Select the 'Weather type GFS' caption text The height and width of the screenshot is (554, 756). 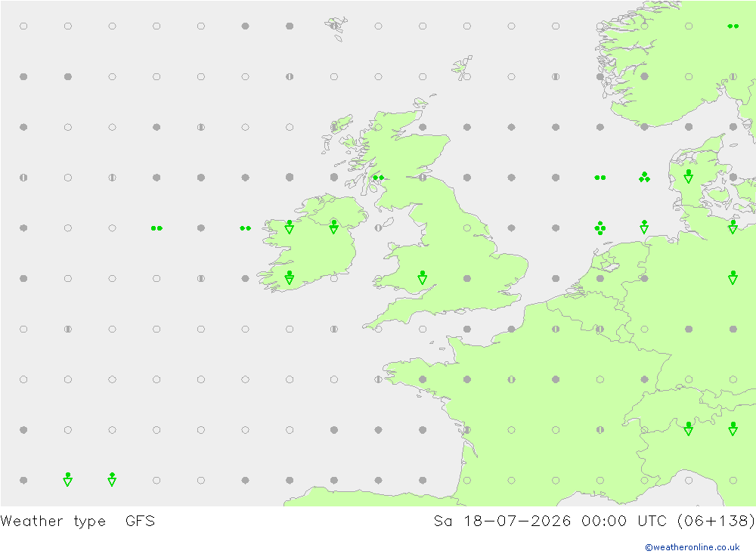[x=78, y=522]
